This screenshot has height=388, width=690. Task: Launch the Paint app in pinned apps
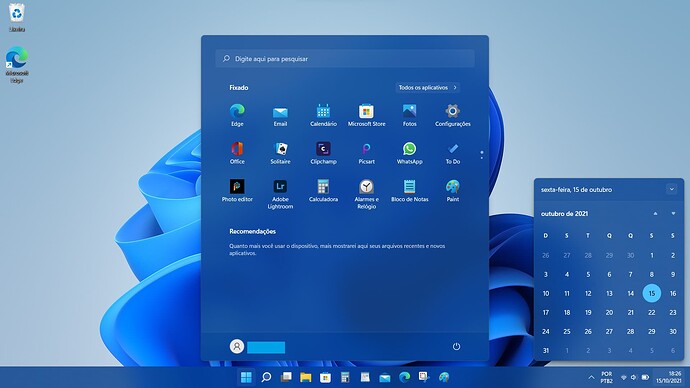click(453, 190)
